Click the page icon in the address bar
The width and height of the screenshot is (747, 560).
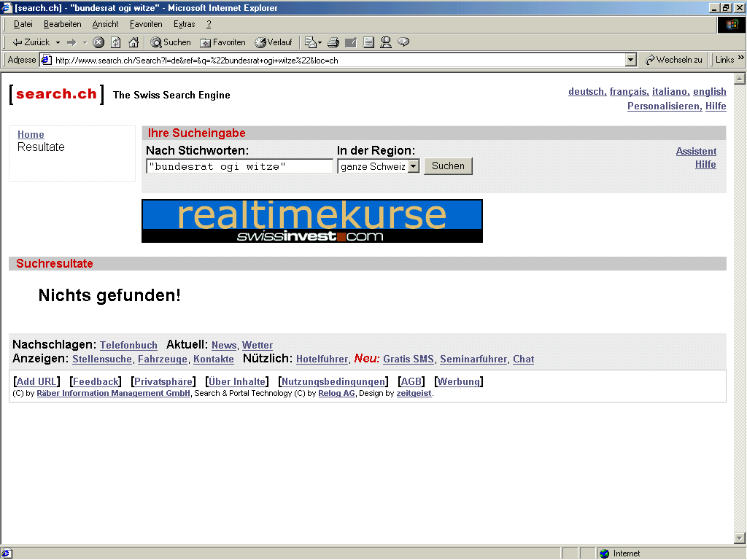[x=46, y=60]
